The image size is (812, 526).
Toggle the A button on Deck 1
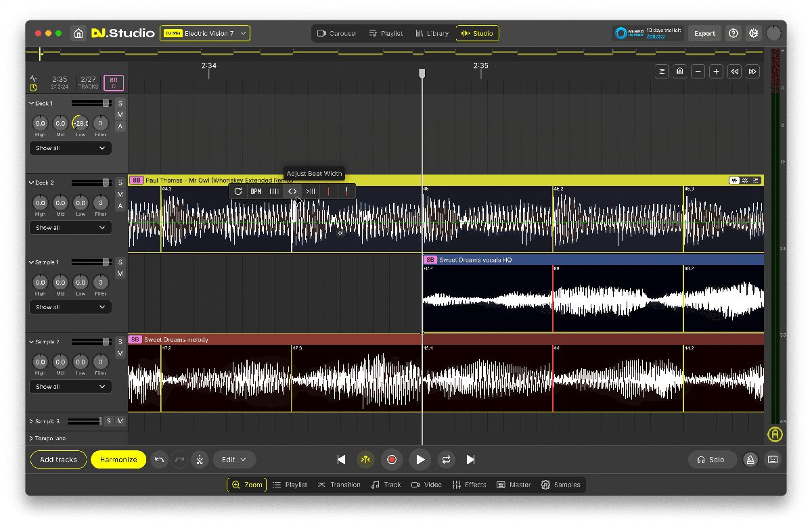[x=120, y=126]
